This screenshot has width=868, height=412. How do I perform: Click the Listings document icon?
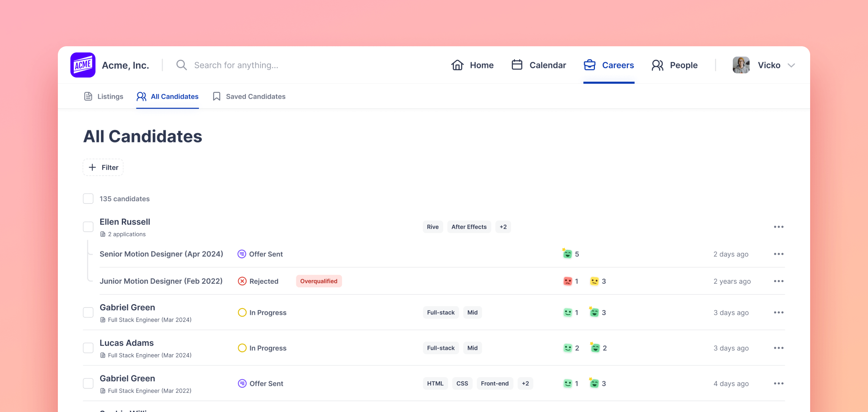pos(88,96)
